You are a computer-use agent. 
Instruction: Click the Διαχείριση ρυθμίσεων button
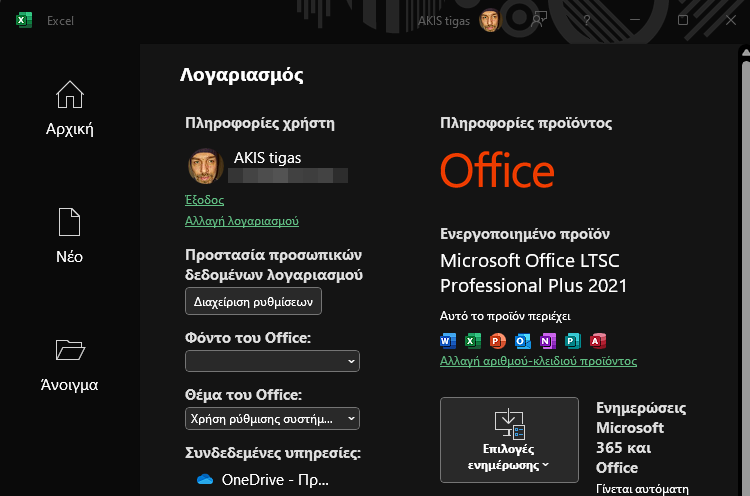click(253, 301)
